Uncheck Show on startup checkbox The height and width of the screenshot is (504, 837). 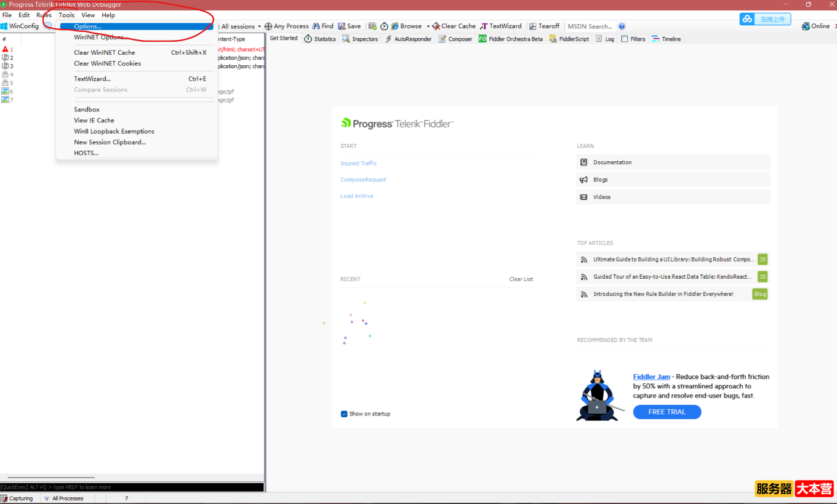[x=344, y=414]
